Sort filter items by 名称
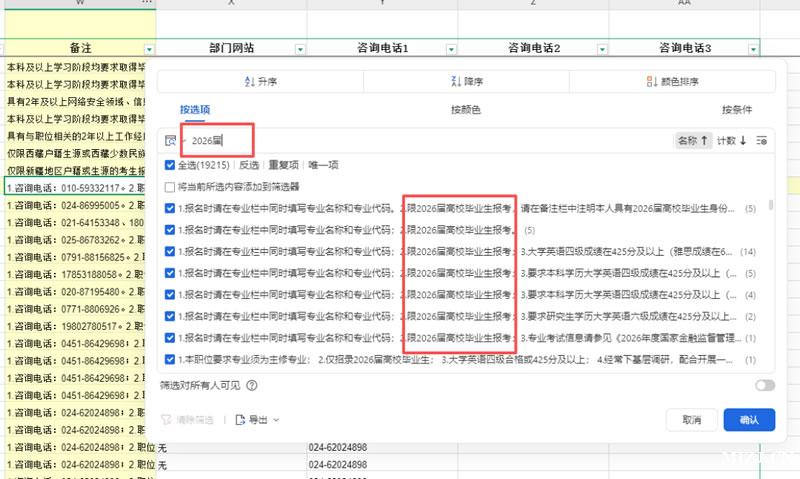This screenshot has height=479, width=800. coord(692,141)
